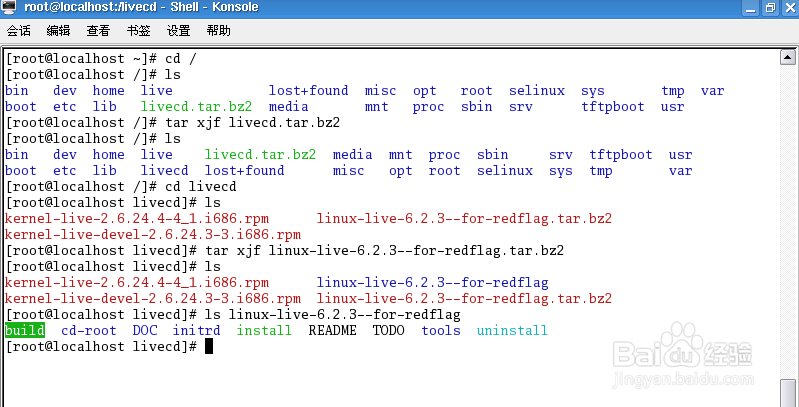Click the blue 'livecd' directory name
Screen dimensions: 799x407
164,171
